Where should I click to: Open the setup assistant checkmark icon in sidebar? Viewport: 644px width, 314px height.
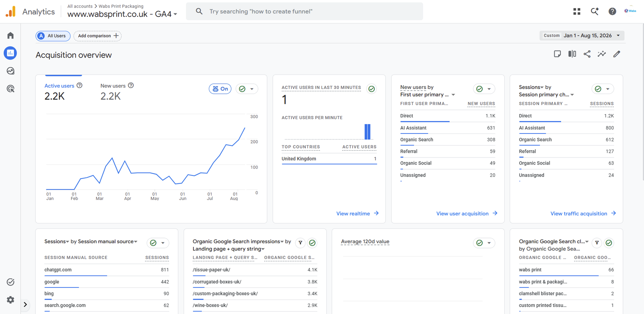(x=10, y=282)
